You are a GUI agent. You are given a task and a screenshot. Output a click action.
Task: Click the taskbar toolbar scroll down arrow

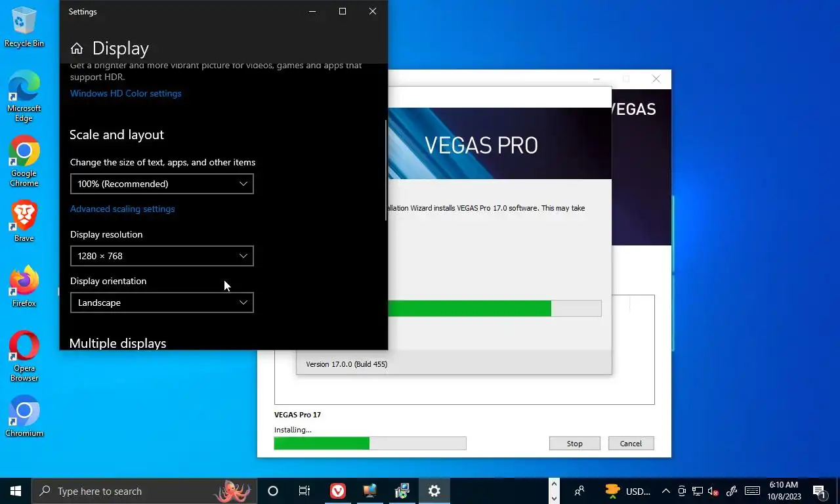pos(554,497)
